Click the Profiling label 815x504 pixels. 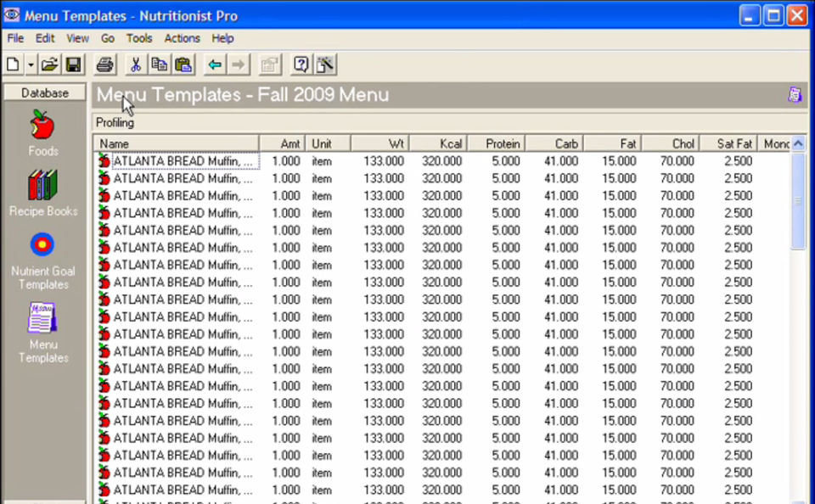[115, 123]
